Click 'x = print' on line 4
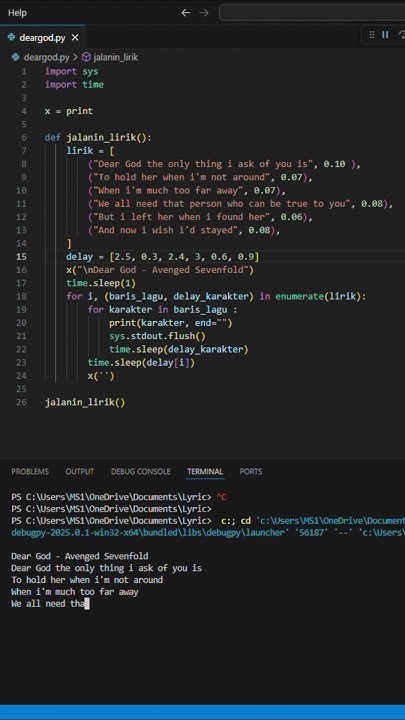 [x=69, y=111]
